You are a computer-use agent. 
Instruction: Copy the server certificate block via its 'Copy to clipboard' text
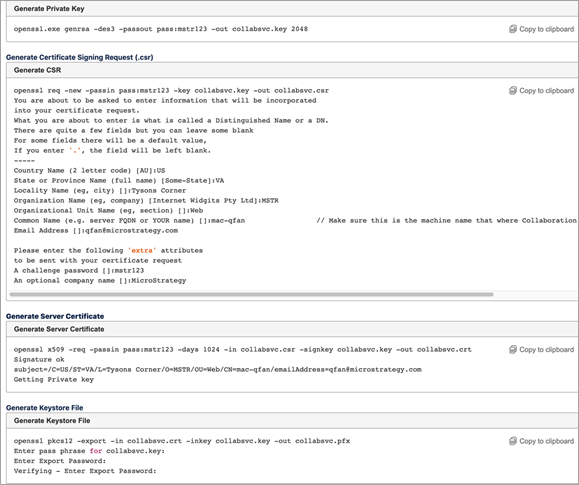click(547, 350)
